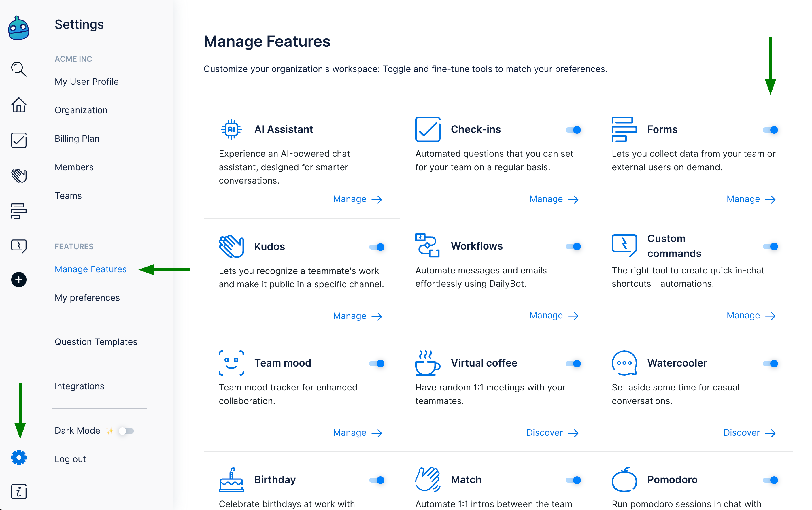Open the kudos clapping hands sidebar icon

point(18,175)
